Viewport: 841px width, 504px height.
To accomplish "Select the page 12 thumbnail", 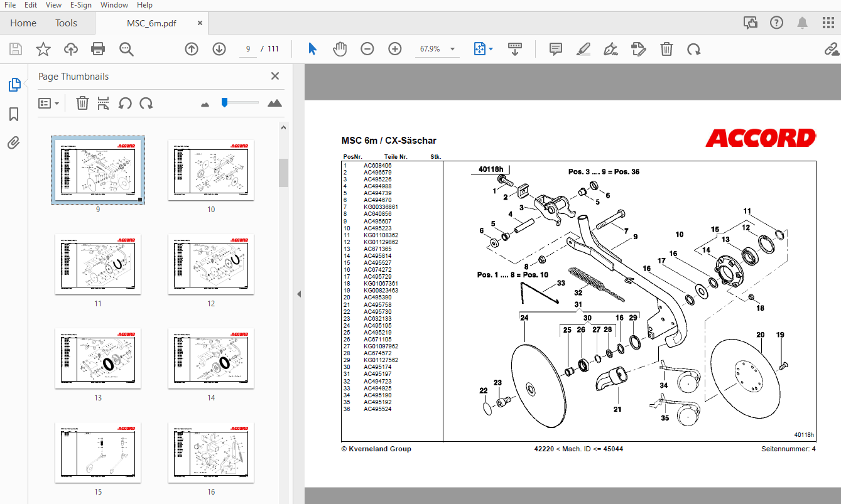I will click(x=211, y=264).
